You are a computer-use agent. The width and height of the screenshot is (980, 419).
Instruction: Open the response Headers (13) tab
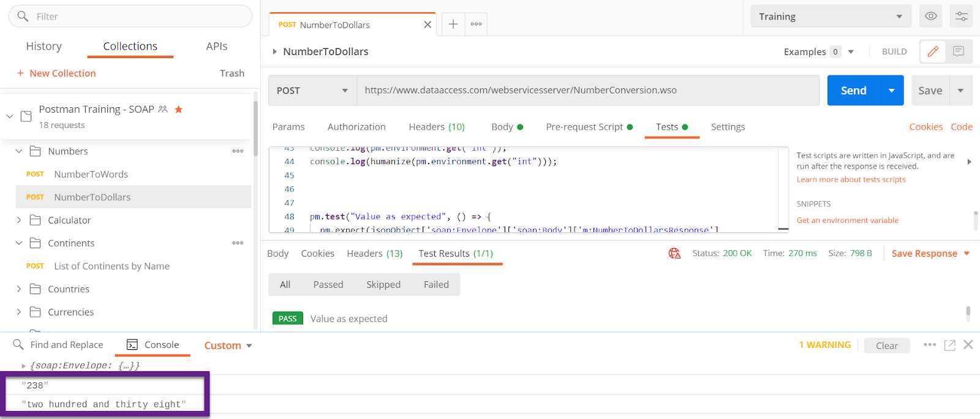coord(375,254)
